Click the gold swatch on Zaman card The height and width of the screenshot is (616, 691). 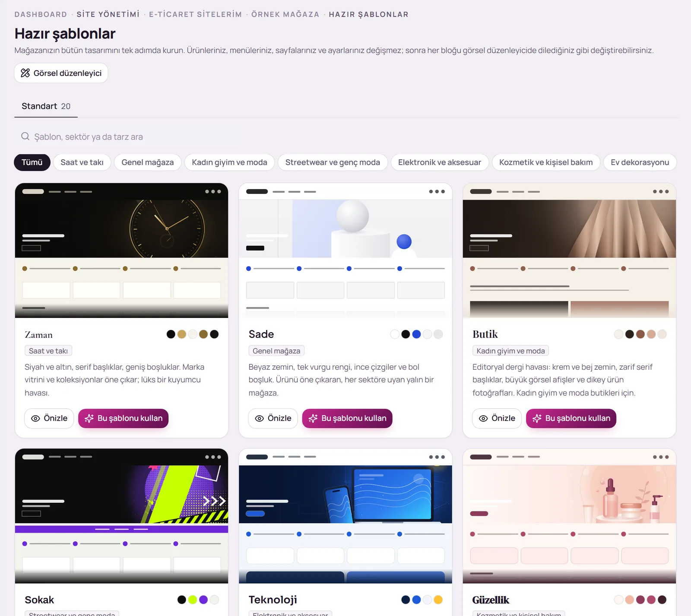pyautogui.click(x=182, y=334)
